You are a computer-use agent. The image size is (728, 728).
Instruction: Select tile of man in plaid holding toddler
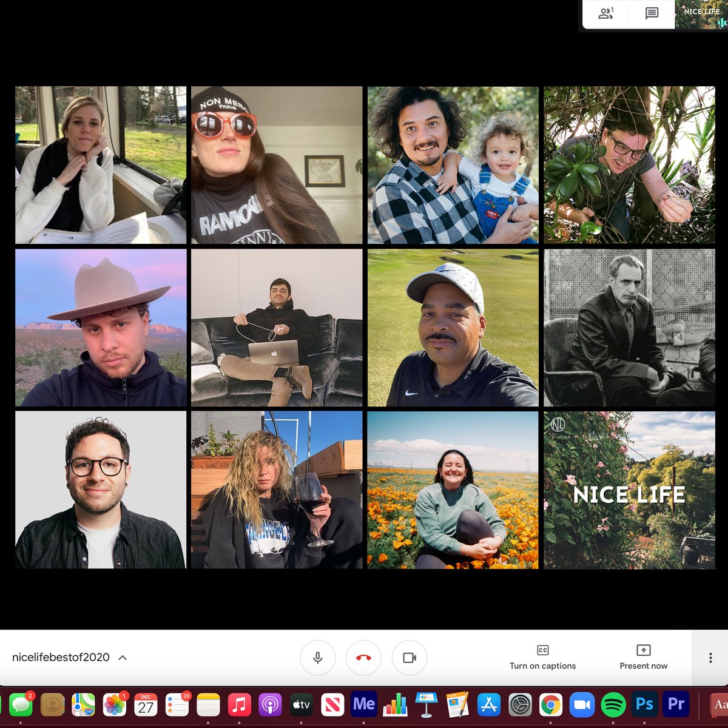[x=453, y=165]
